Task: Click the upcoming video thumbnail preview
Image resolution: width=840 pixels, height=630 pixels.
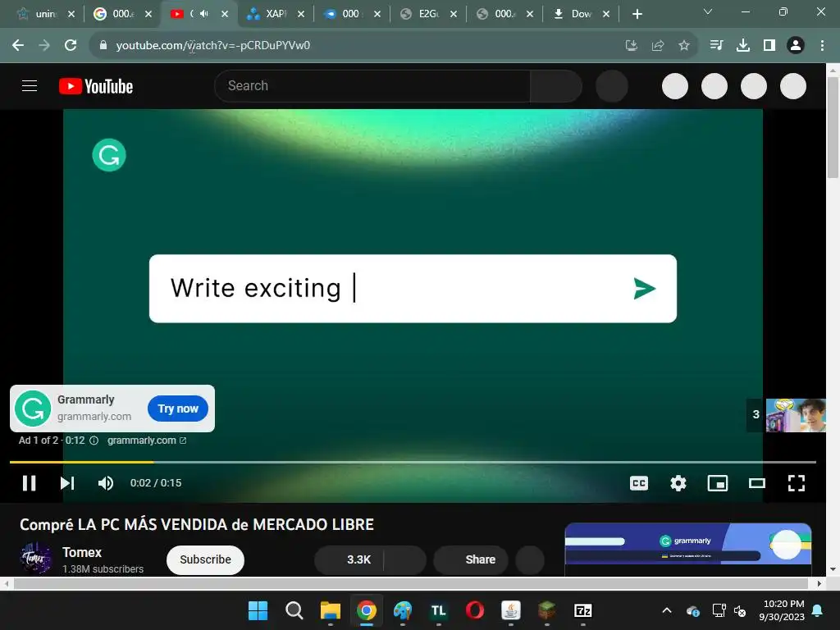Action: pyautogui.click(x=796, y=415)
